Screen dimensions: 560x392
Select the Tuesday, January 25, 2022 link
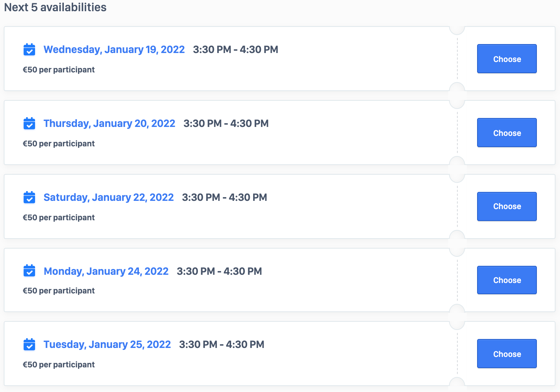[107, 345]
